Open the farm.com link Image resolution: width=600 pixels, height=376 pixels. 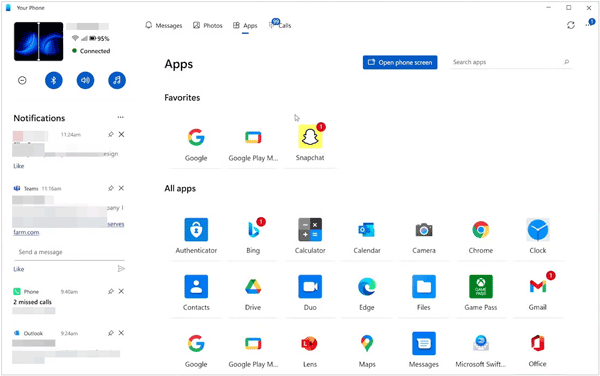coord(26,232)
